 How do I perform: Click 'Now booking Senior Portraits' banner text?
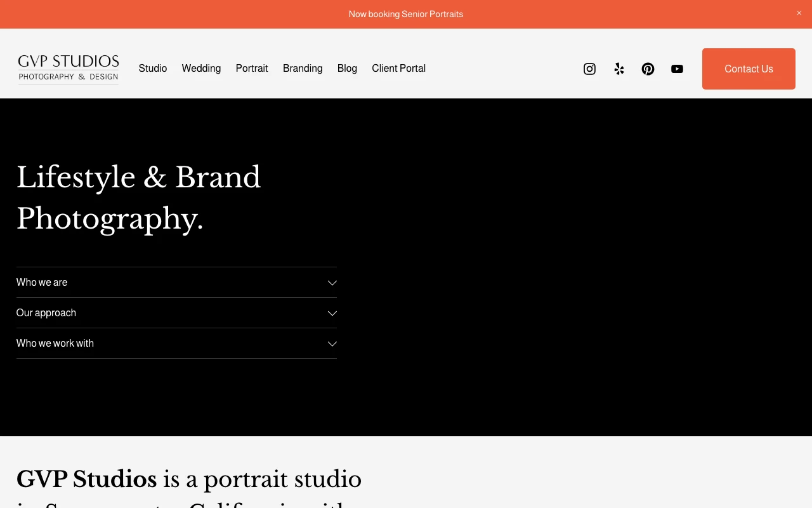tap(406, 14)
